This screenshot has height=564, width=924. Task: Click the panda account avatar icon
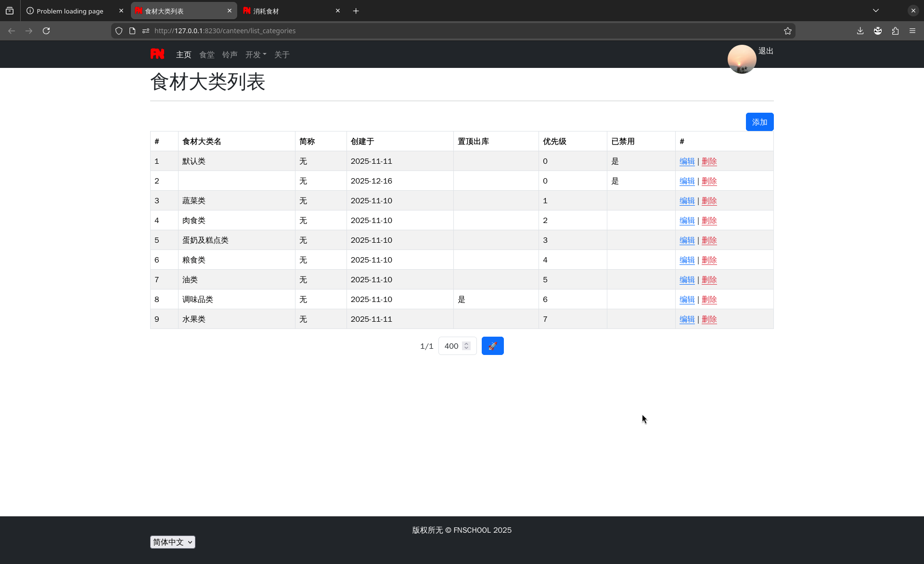tap(877, 30)
